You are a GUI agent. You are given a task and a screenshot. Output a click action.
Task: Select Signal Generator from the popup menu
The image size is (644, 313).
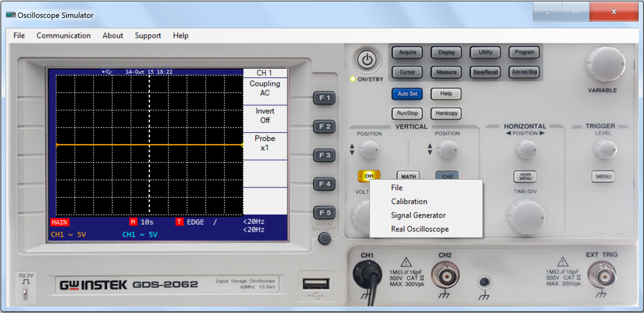(x=418, y=215)
